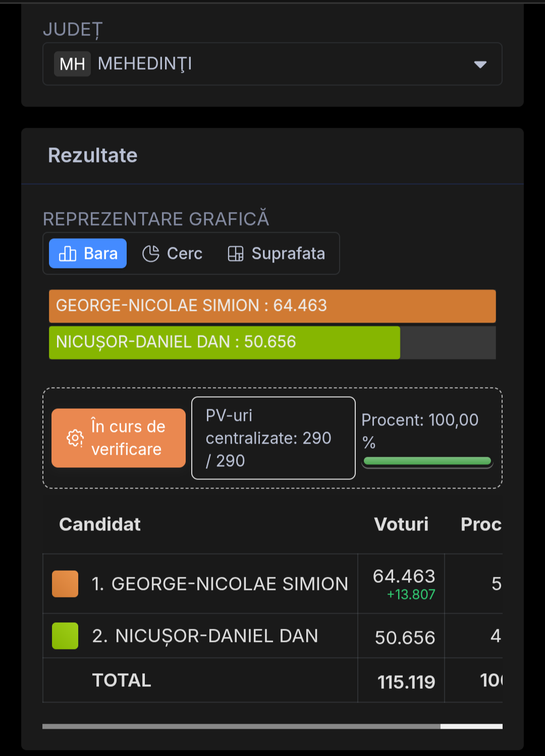Image resolution: width=545 pixels, height=756 pixels.
Task: Open the Județ dropdown arrow
Action: (480, 64)
